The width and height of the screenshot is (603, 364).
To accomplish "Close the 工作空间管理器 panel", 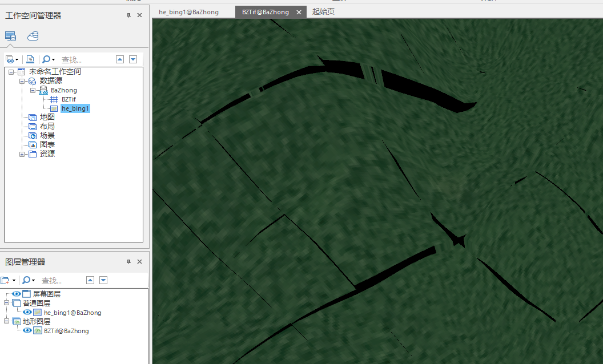I will click(x=139, y=15).
